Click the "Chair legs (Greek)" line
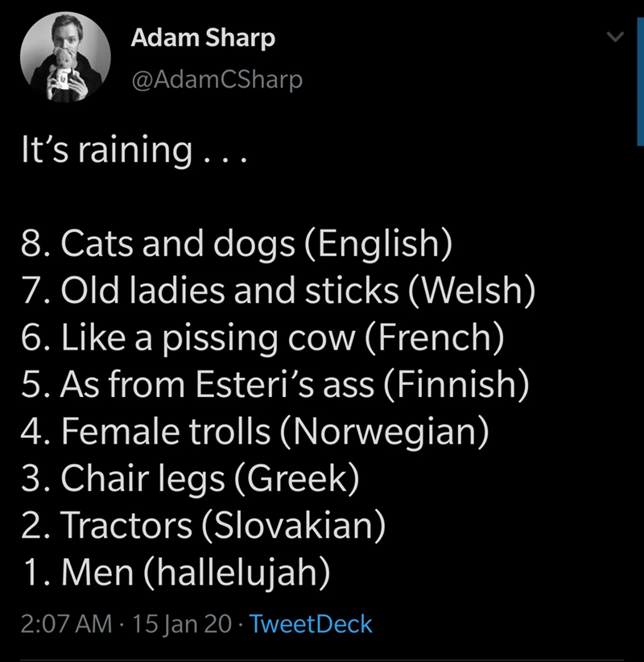The width and height of the screenshot is (644, 662). point(189,479)
